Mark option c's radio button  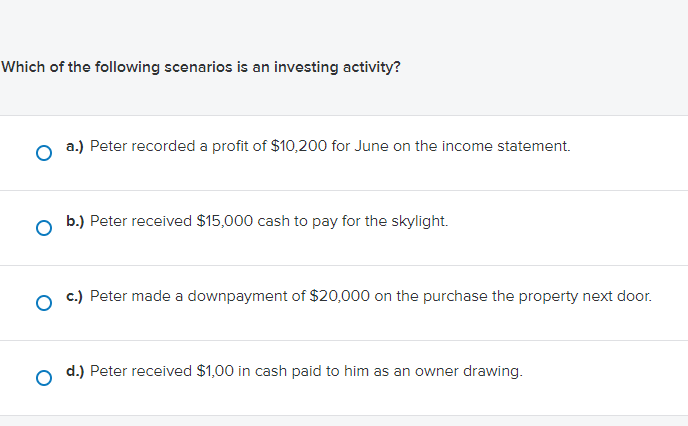pyautogui.click(x=43, y=303)
